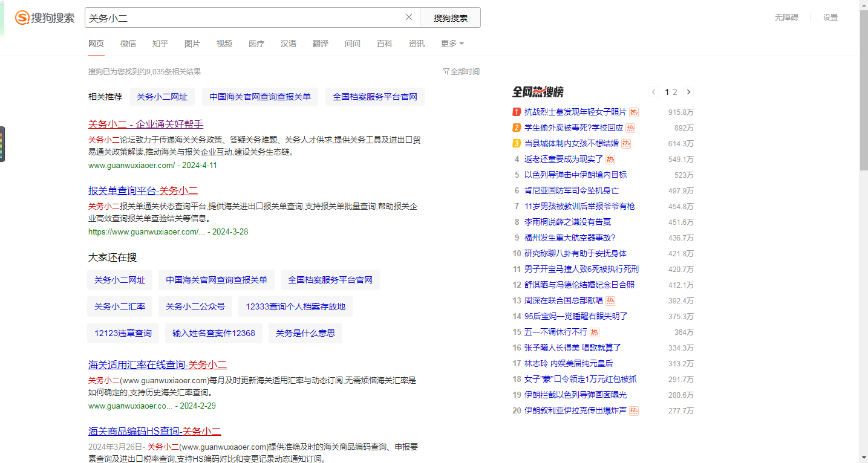Switch to the 翻译 tab
The width and height of the screenshot is (868, 463).
pos(321,44)
